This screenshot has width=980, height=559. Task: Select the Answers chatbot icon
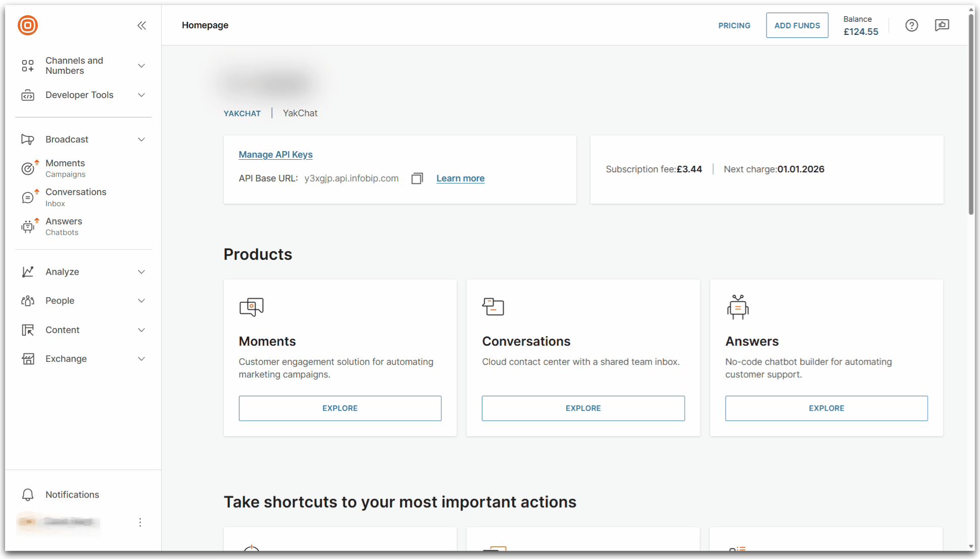pyautogui.click(x=28, y=226)
